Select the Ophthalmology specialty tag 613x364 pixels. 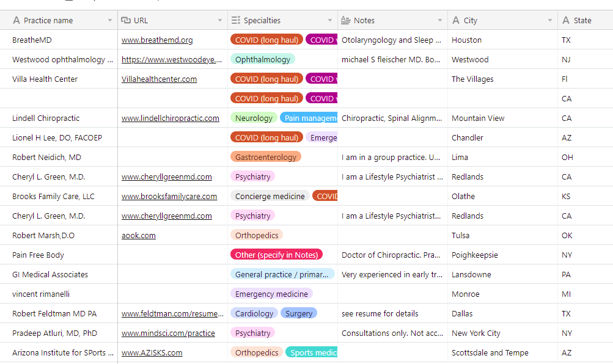263,59
